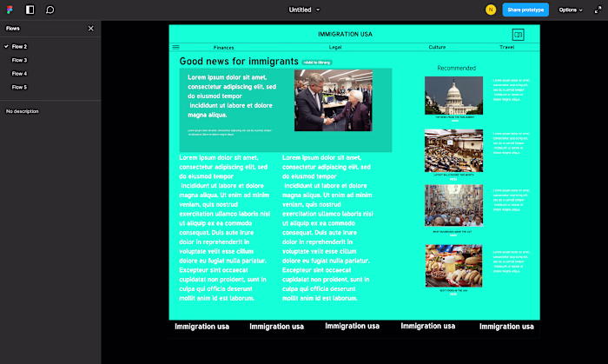
Task: Click the Good news for immigrants headline
Action: [239, 62]
